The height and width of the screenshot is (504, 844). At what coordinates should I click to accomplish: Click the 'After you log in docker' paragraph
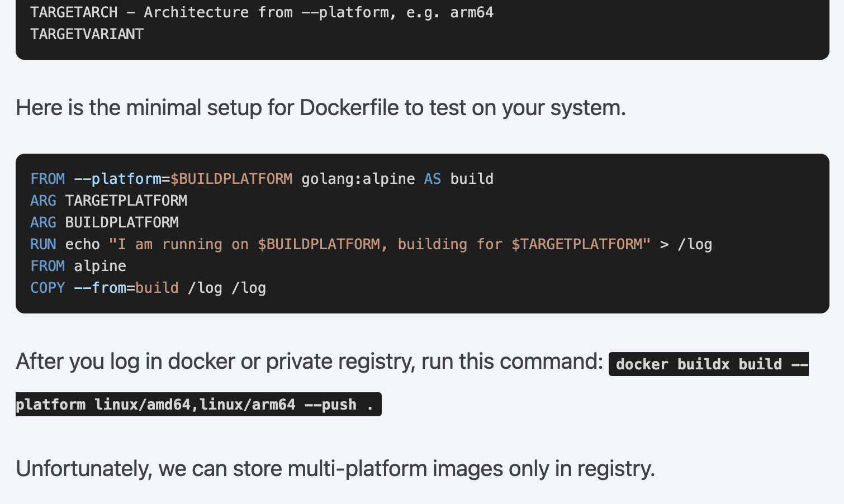[309, 362]
